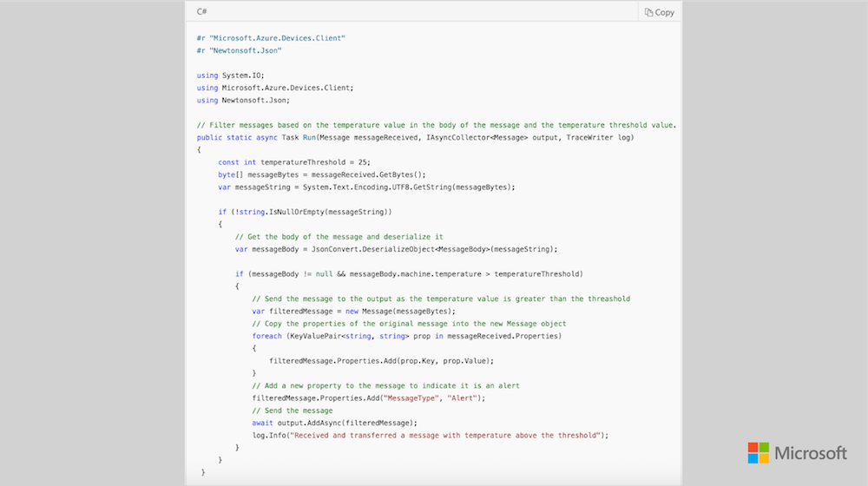Screen dimensions: 868x486
Task: Click the 'var messageBody = JsonConvert.DeserializeObject' line
Action: (x=397, y=249)
